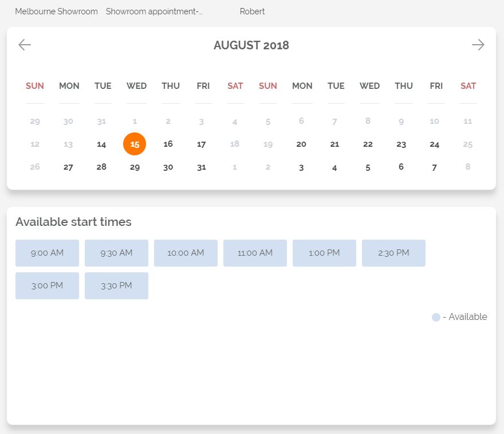Image resolution: width=504 pixels, height=434 pixels.
Task: Select August 14 on the calendar
Action: [101, 144]
